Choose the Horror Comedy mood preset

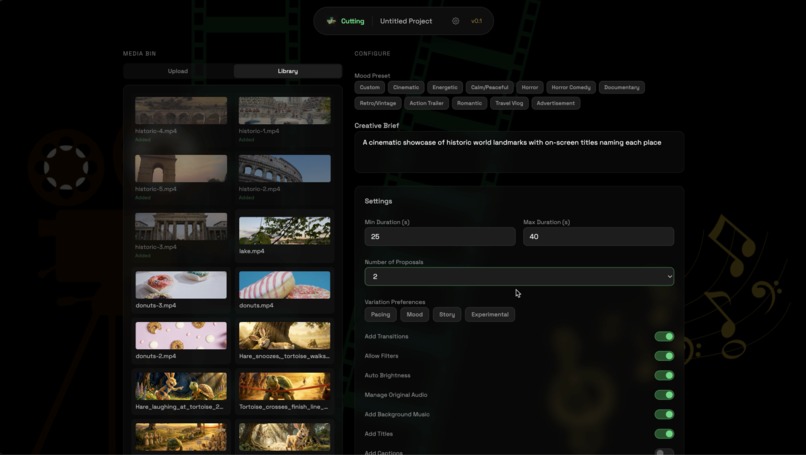point(571,87)
